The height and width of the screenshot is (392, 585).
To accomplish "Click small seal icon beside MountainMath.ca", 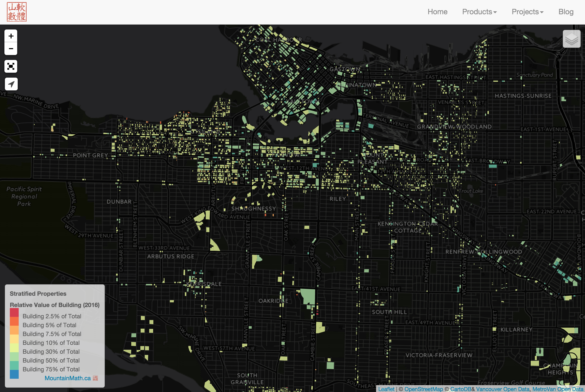I will pos(95,378).
